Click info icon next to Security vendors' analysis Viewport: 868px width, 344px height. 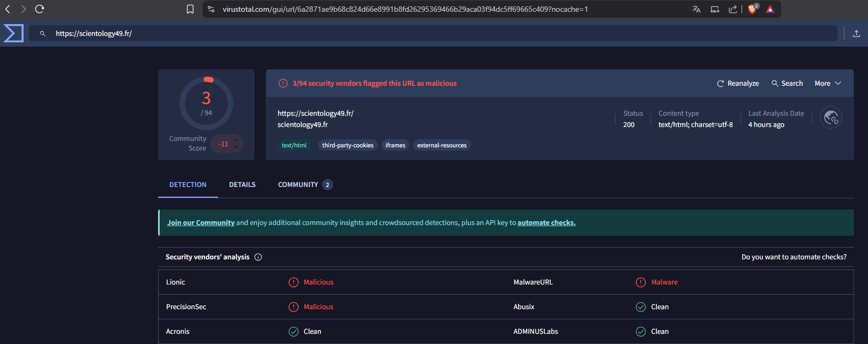[x=258, y=257]
